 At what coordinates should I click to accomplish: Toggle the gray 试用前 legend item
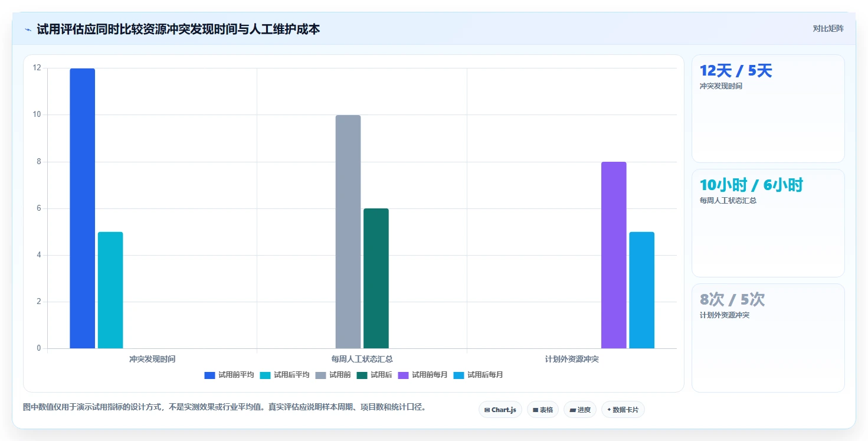333,375
